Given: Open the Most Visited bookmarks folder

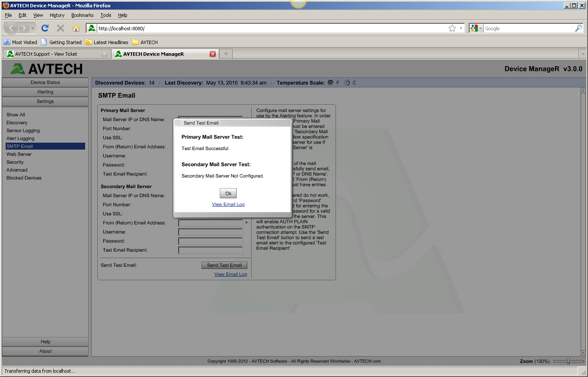Looking at the screenshot, I should (x=20, y=42).
